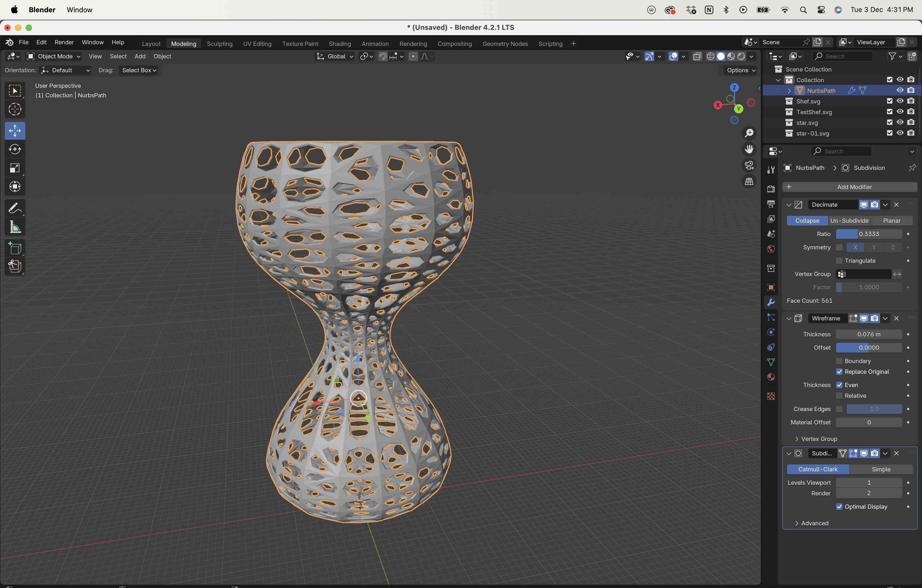The image size is (922, 588).
Task: Open the Object Data properties tab
Action: (x=771, y=362)
